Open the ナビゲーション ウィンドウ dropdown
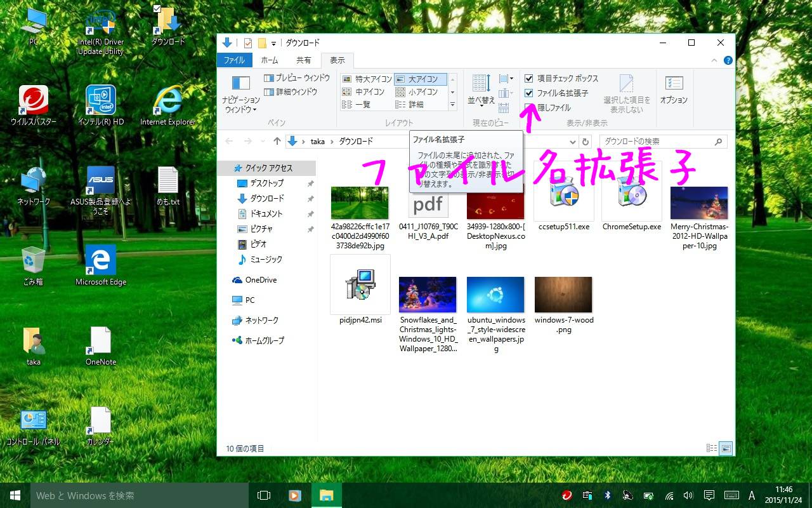 (241, 93)
